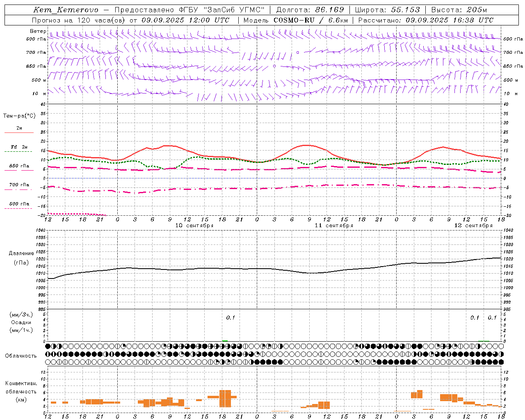Screen dimensions: 525x420
Task: Click the 'Высота: 205м' header field
Action: [x=459, y=10]
